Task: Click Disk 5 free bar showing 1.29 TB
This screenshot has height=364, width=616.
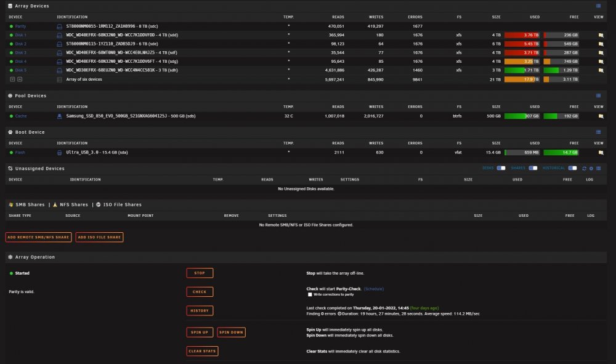Action: pos(561,70)
